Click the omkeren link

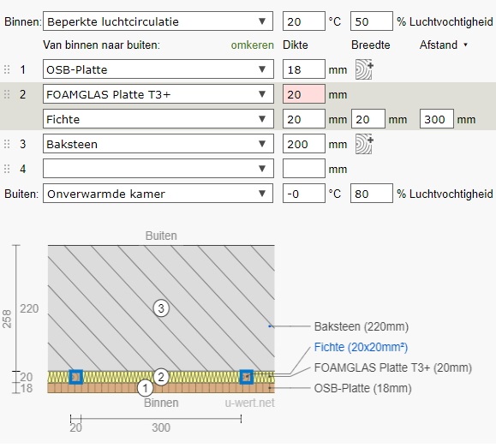252,45
